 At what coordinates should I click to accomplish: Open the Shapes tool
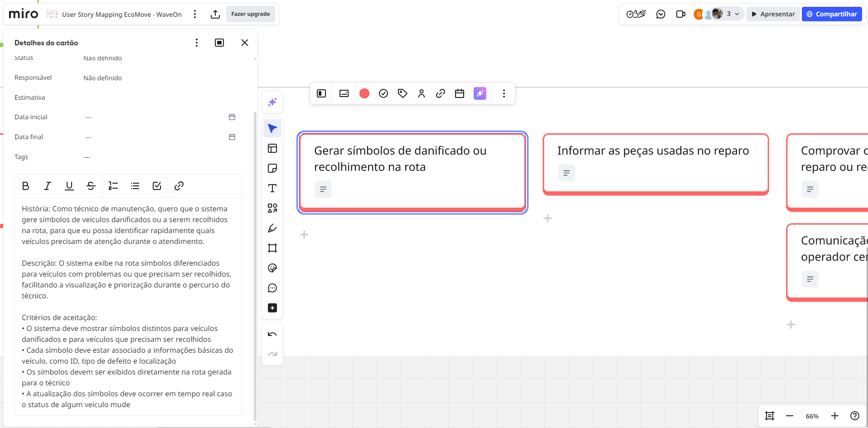coord(272,209)
